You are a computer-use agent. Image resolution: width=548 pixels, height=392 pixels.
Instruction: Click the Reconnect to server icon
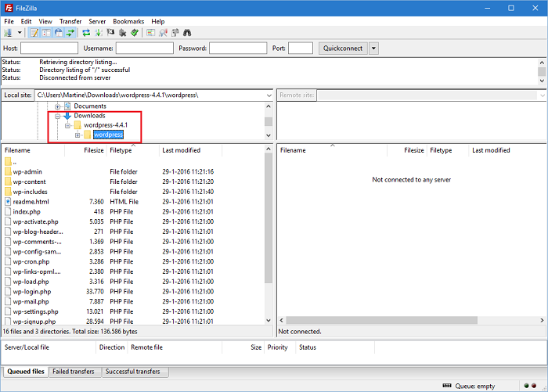click(135, 33)
